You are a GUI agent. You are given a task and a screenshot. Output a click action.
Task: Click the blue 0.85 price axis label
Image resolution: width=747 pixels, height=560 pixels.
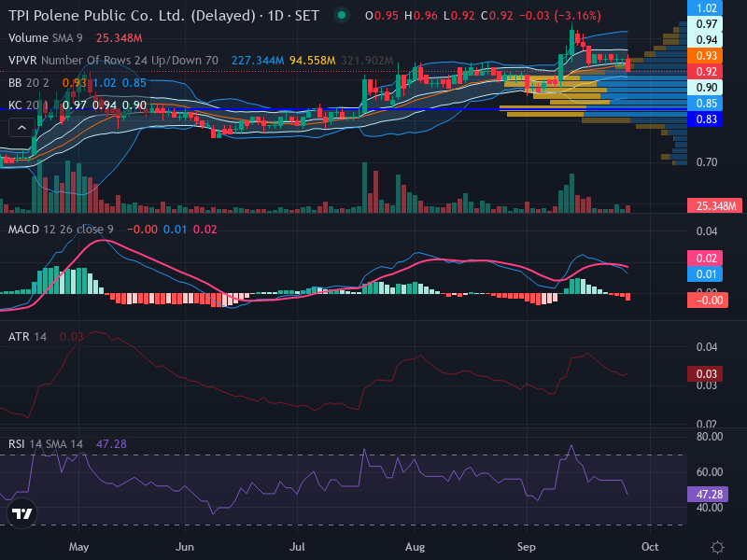[706, 104]
